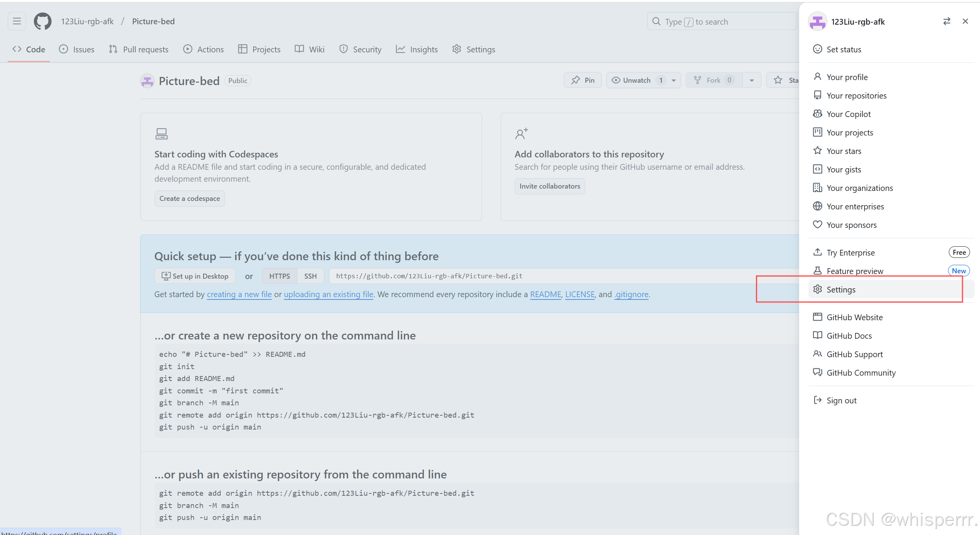Select the HTTPS clone option
Image resolution: width=980 pixels, height=535 pixels.
coord(279,276)
